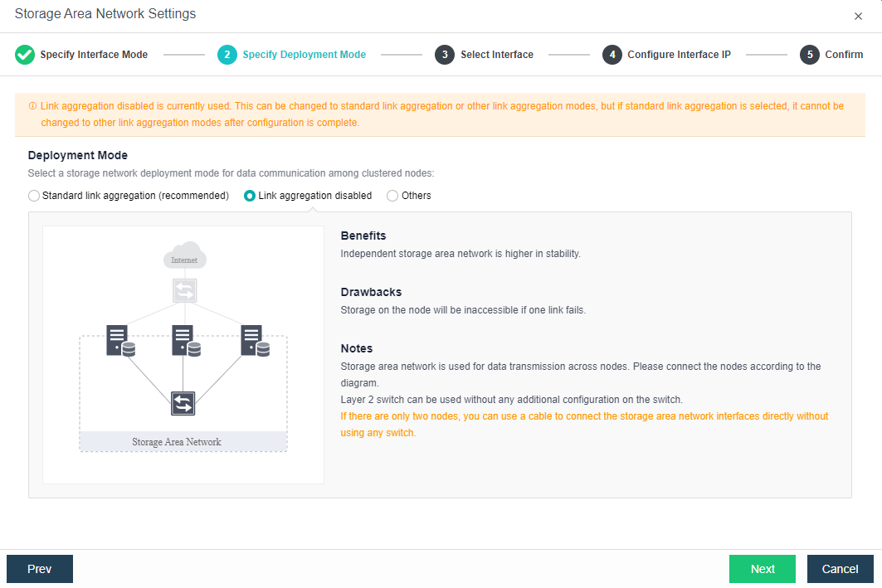Screen dimensions: 882x588
Task: Open the Select Interface step label
Action: [496, 55]
